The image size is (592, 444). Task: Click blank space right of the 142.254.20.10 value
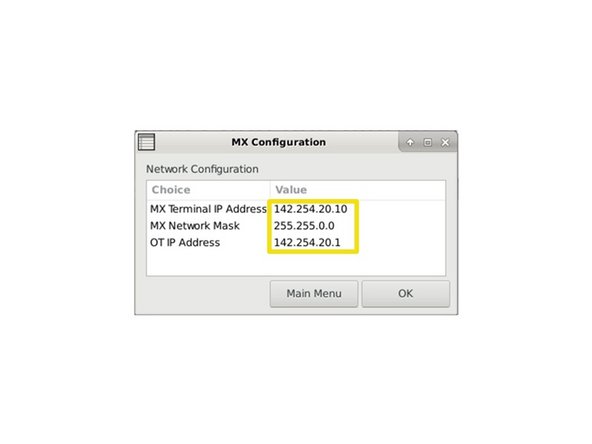click(400, 209)
